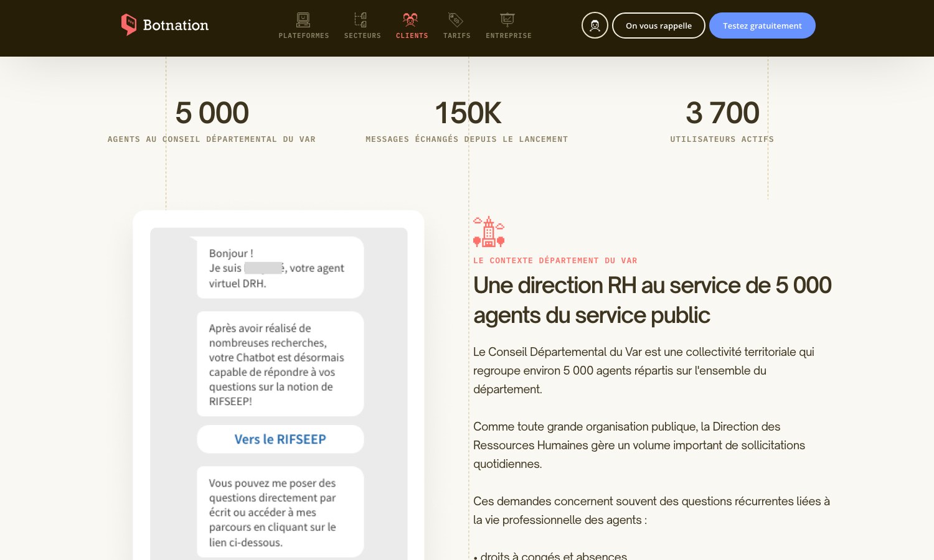Click the 'Bonjour ! Je suis' chat bubble
This screenshot has width=934, height=560.
280,268
